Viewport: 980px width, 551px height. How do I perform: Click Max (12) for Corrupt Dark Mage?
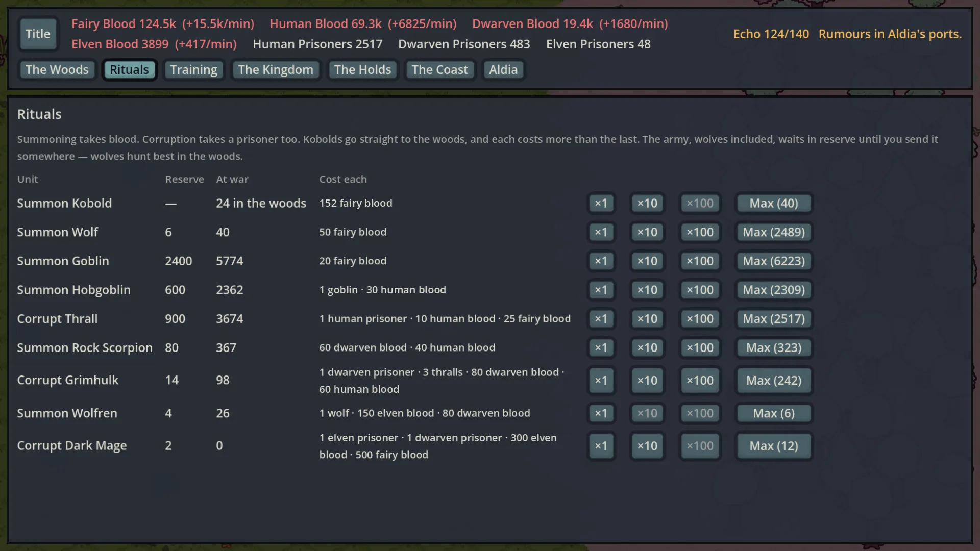pos(774,446)
